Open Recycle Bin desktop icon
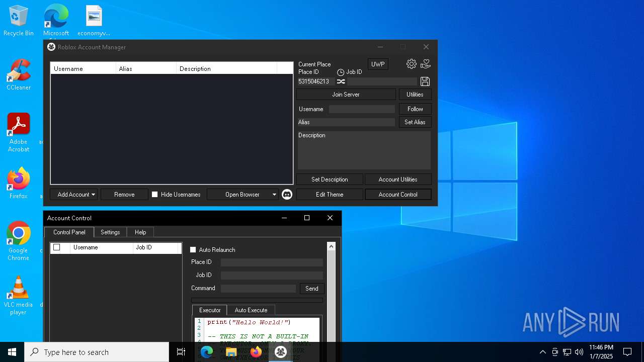Screen dimensions: 644x362 pos(19,21)
